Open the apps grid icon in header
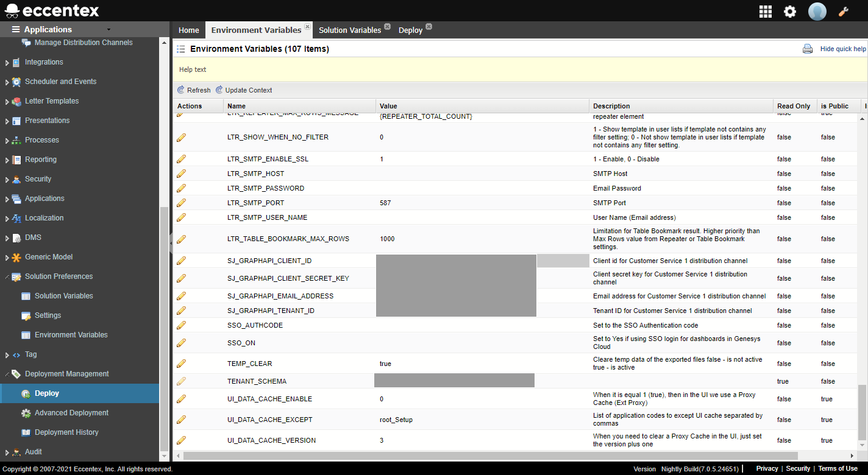Image resolution: width=868 pixels, height=475 pixels. point(765,11)
